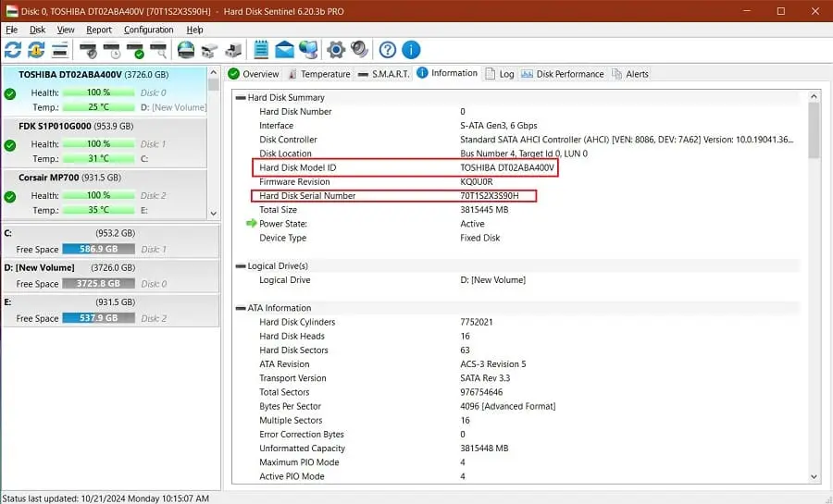Viewport: 833px width, 504px height.
Task: Click the Firmware Revision KQ0U0R value
Action: (476, 181)
